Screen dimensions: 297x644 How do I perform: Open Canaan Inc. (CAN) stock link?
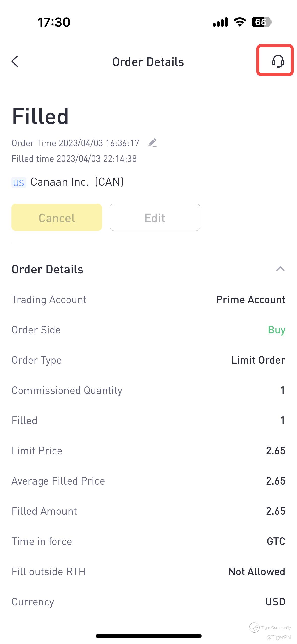77,182
